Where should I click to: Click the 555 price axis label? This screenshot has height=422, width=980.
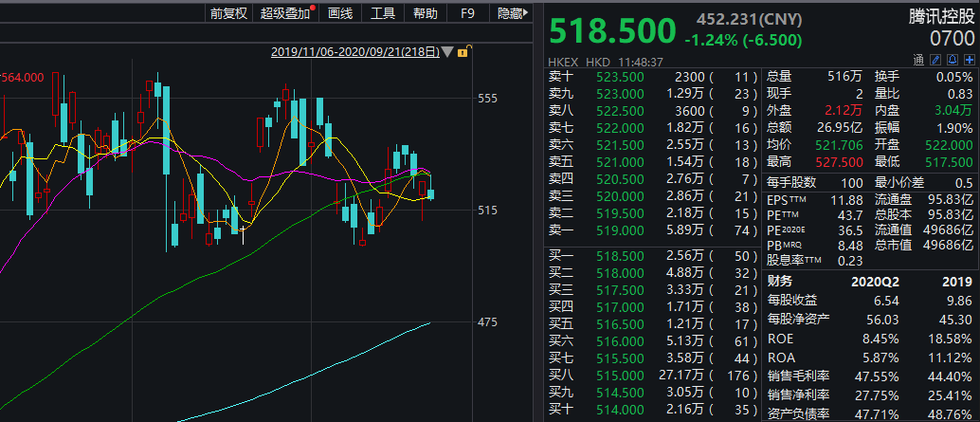(x=487, y=99)
